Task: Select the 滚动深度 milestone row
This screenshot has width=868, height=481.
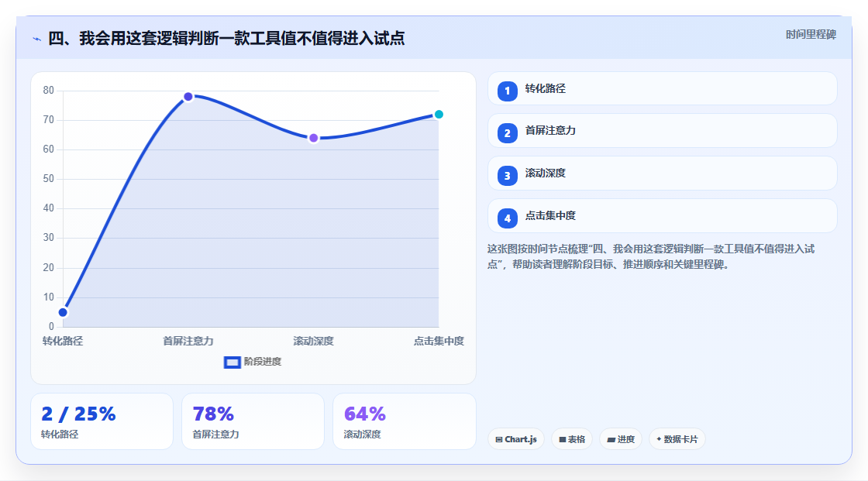Action: click(662, 174)
